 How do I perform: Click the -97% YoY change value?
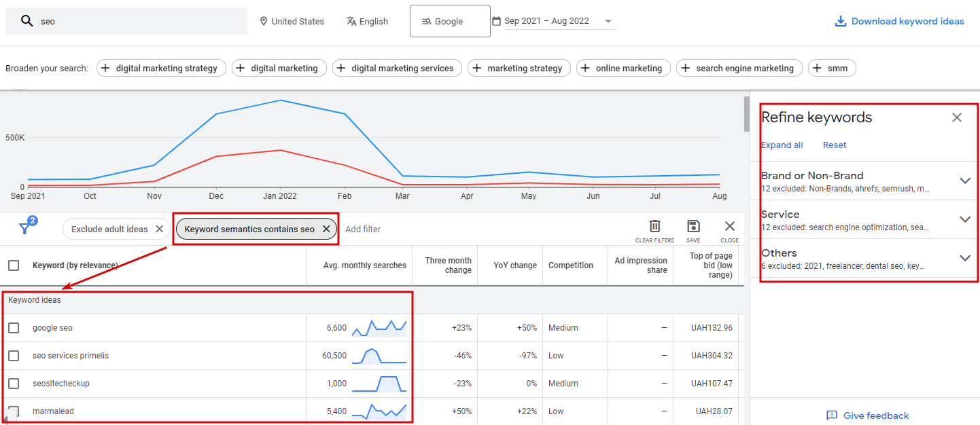point(527,356)
